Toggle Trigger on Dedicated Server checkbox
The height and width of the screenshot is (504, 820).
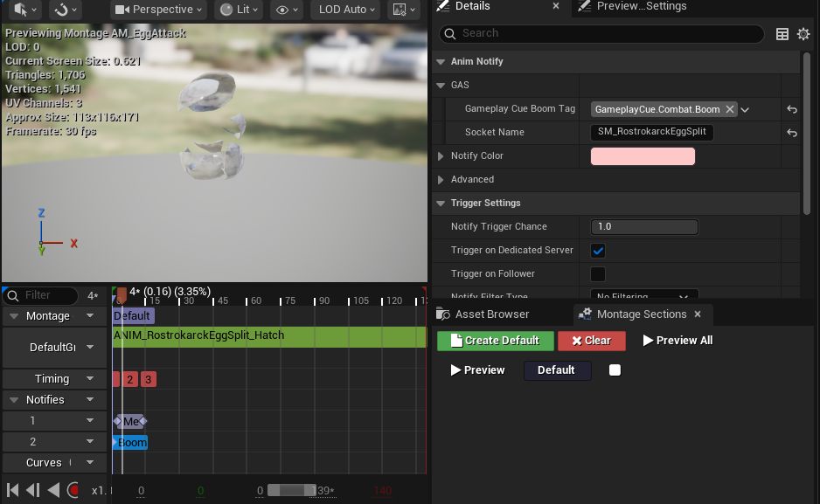598,251
